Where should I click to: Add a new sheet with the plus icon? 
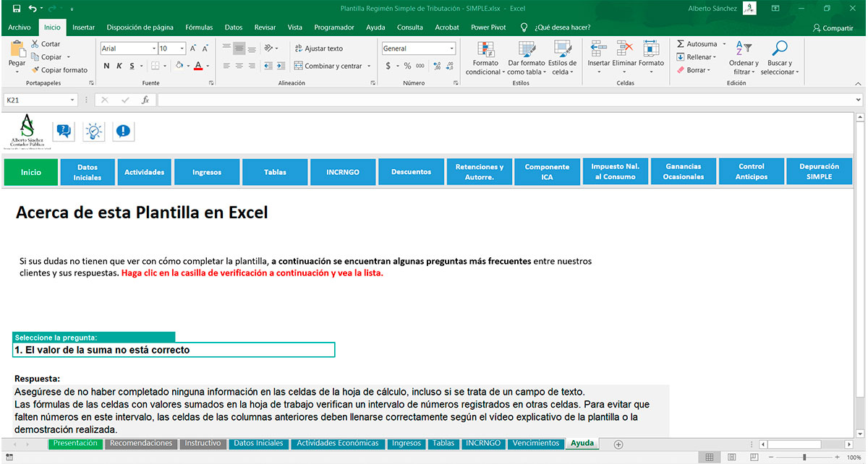coord(618,444)
